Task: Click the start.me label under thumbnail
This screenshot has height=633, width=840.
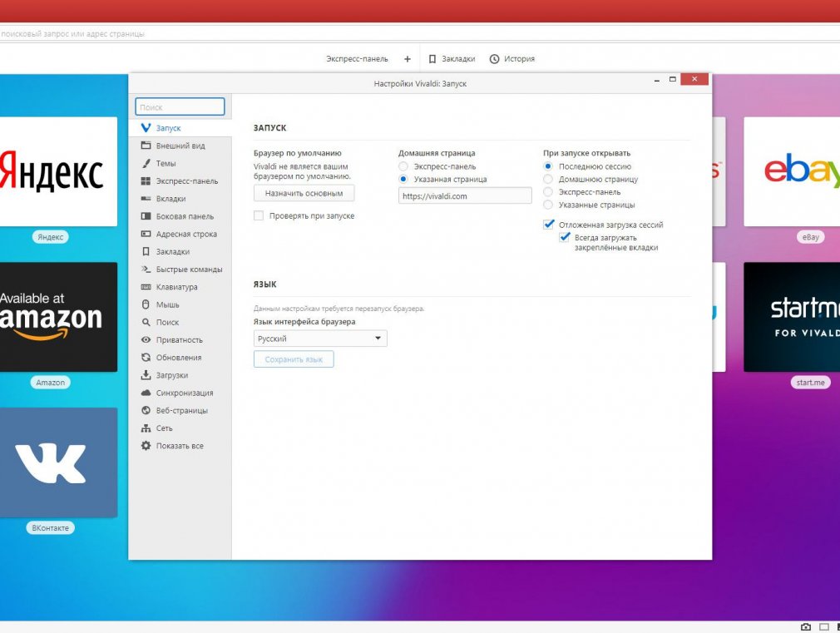Action: pos(810,382)
